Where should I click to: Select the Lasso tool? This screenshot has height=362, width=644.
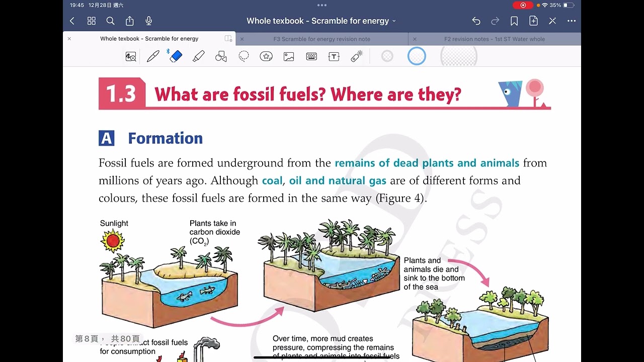[x=244, y=56]
